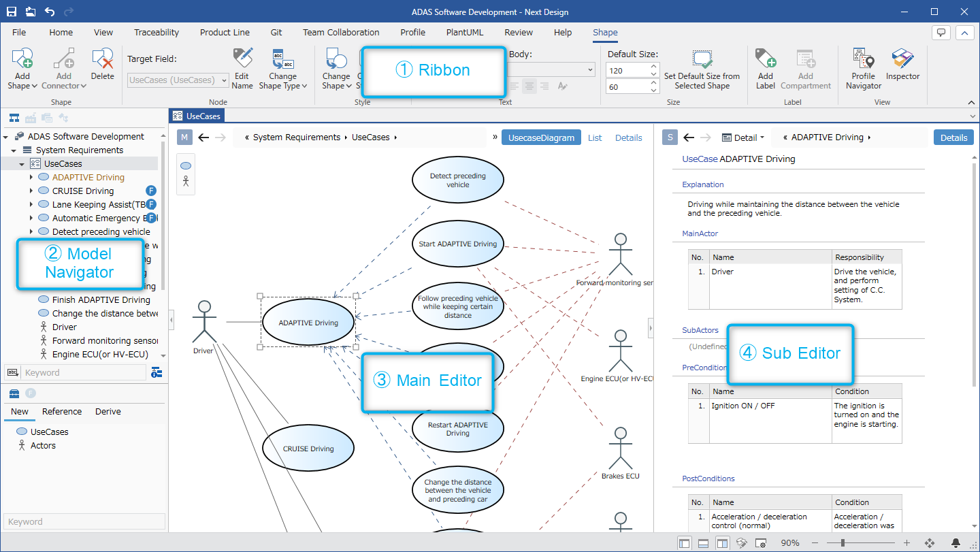Select the use case ellipse tool in palette
Screen dimensions: 980x552
click(186, 166)
